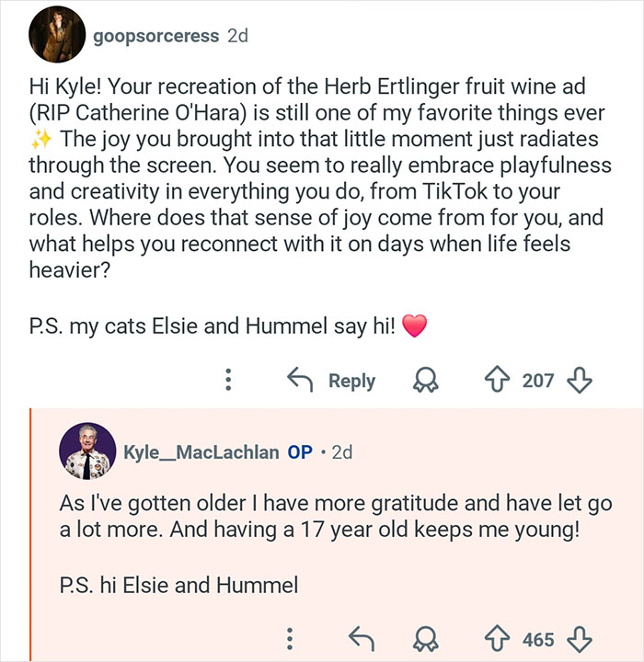Open permalink from Kyle_MacLachlan's 2d timestamp

[x=340, y=452]
